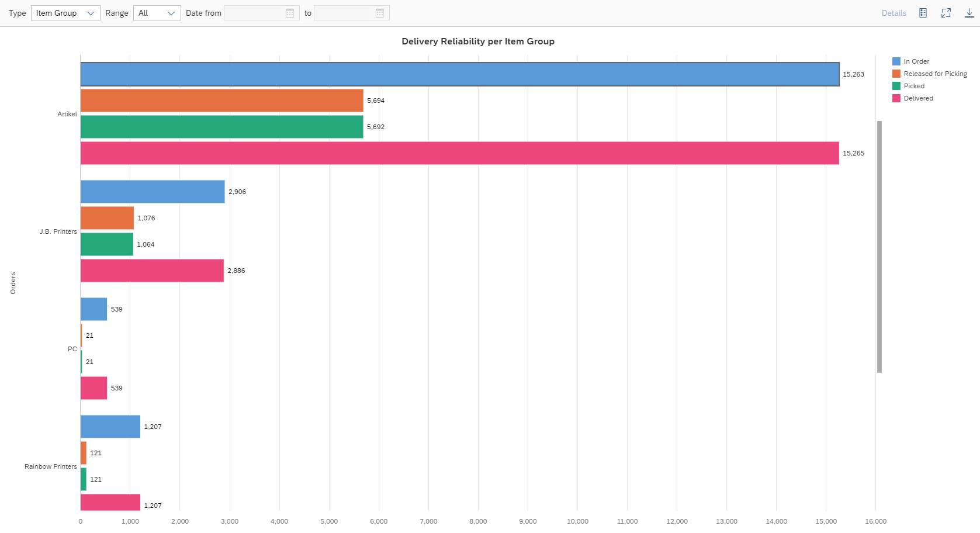Click the Details link
The width and height of the screenshot is (980, 533).
point(894,13)
